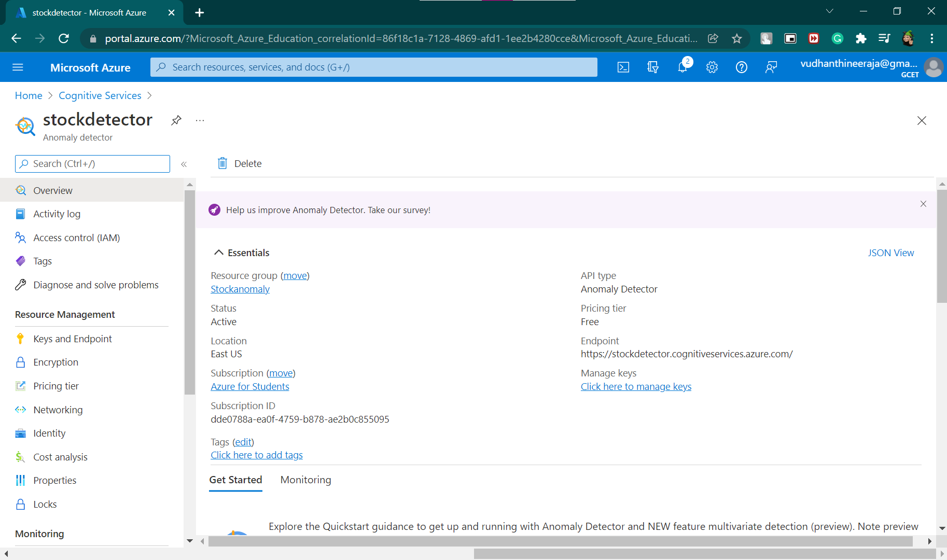Screen dimensions: 947x560
Task: Switch to the Monitoring tab
Action: point(305,480)
